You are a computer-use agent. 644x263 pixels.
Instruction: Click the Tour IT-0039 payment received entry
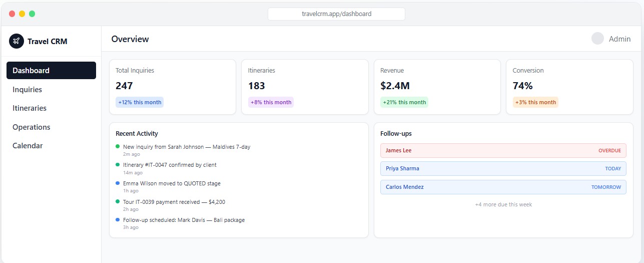pos(174,202)
